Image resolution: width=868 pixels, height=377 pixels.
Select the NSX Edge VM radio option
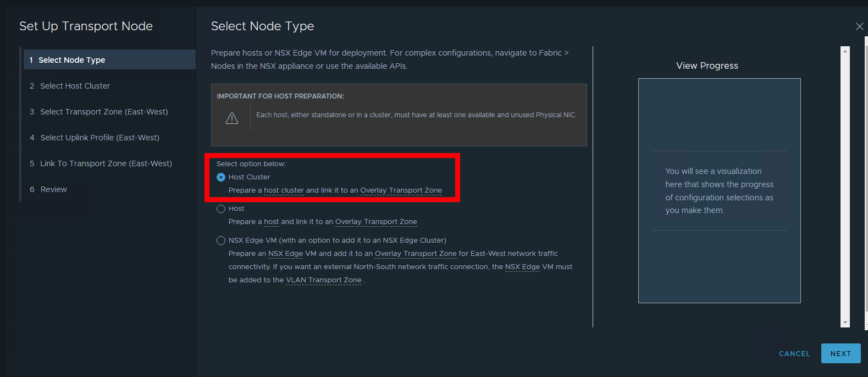[220, 240]
